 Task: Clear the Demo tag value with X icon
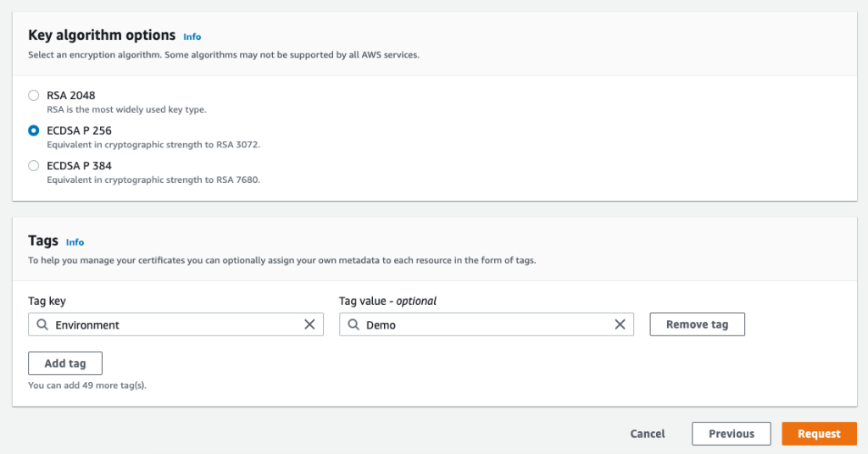[620, 324]
